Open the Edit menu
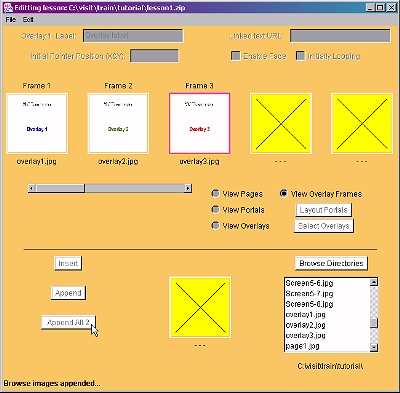The width and height of the screenshot is (400, 393). [28, 20]
